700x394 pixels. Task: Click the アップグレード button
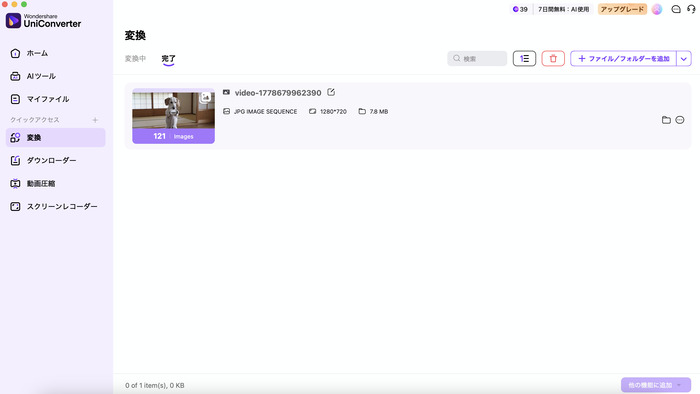pyautogui.click(x=622, y=9)
